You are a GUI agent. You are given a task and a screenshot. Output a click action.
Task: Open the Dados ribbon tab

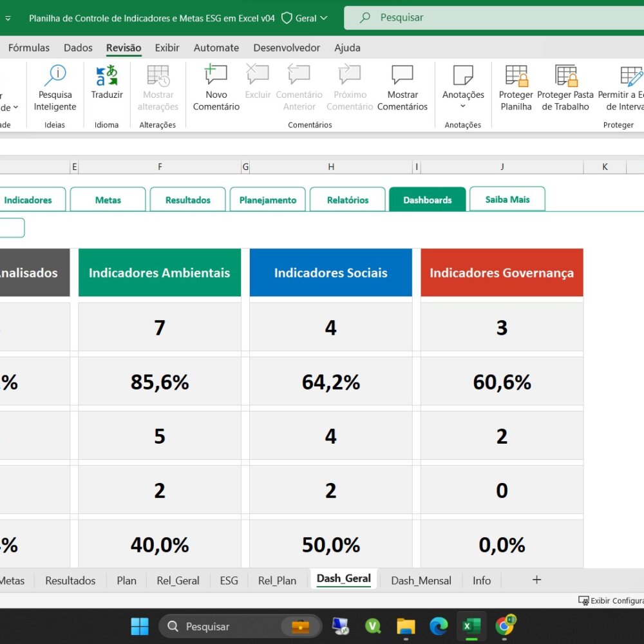(78, 48)
